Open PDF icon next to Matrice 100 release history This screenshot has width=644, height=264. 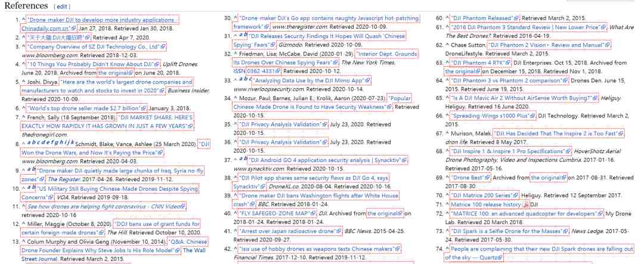[x=526, y=204]
